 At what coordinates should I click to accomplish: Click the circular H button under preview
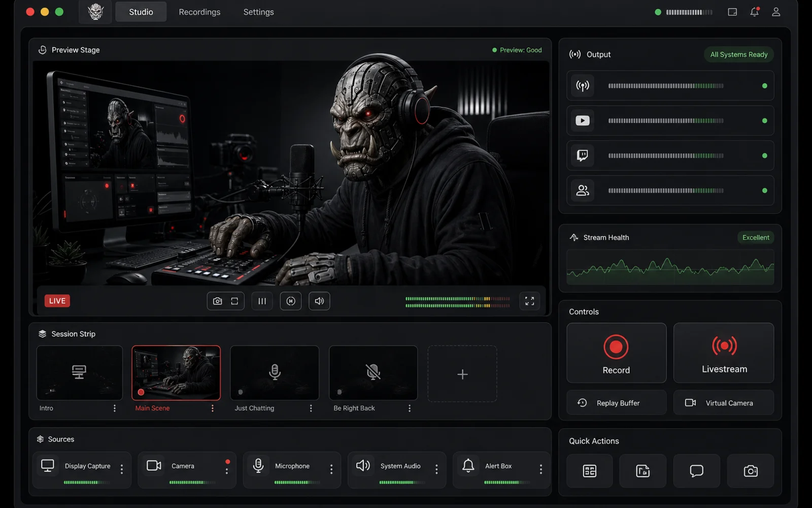(291, 301)
